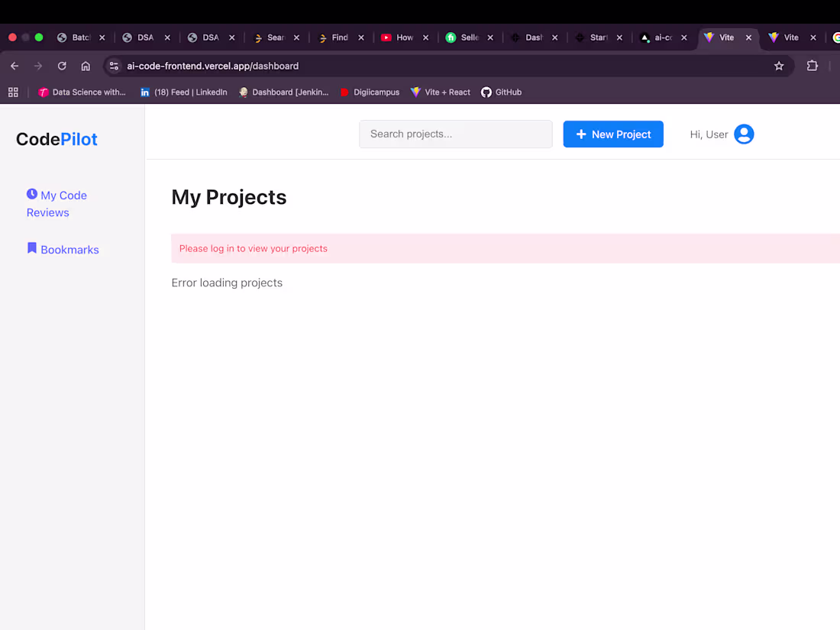Expand the 'Data Science with...' bookmarks folder
This screenshot has width=840, height=630.
click(x=82, y=92)
